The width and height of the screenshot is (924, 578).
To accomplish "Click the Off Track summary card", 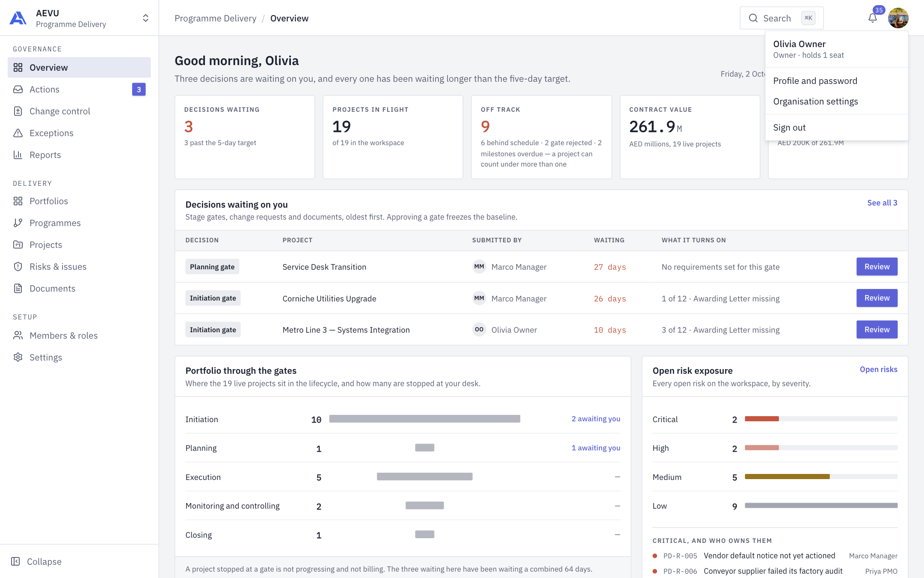I will click(541, 137).
